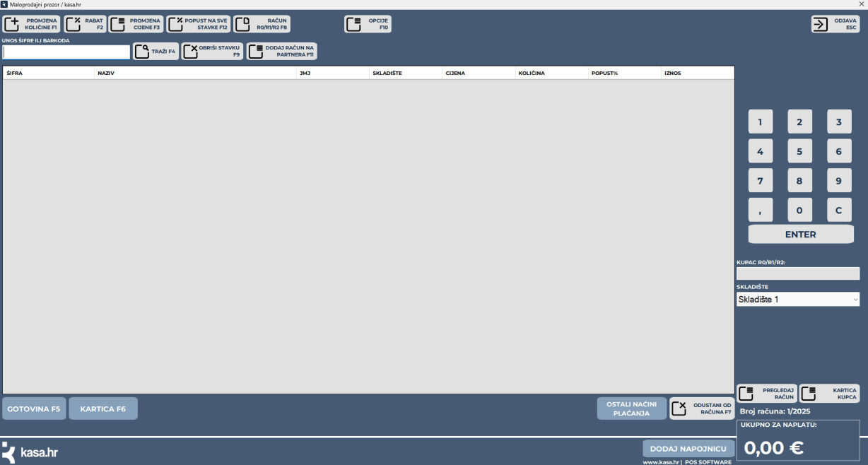Delete item with Obriši stavku F9
The image size is (868, 465).
[212, 52]
